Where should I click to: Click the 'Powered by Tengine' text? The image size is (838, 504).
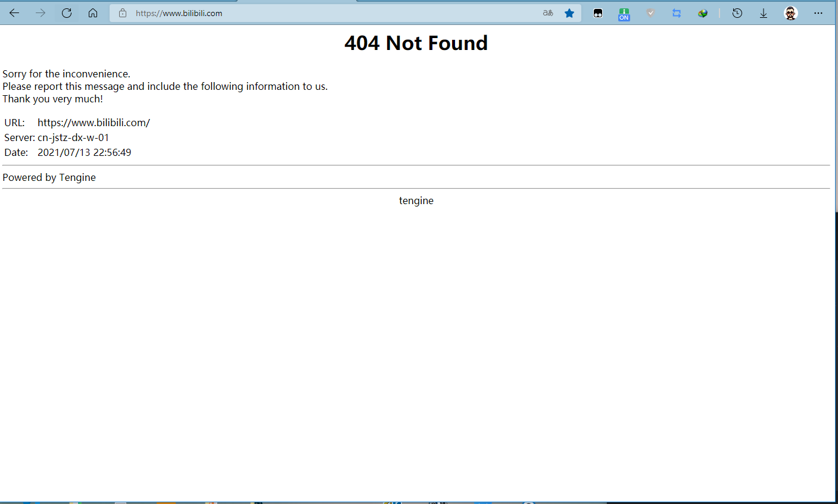pyautogui.click(x=49, y=177)
